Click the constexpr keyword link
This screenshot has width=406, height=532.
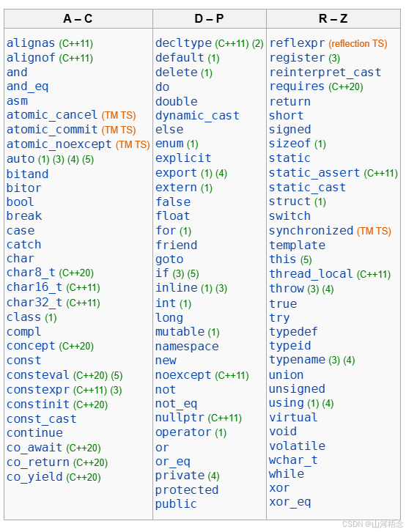(x=38, y=390)
